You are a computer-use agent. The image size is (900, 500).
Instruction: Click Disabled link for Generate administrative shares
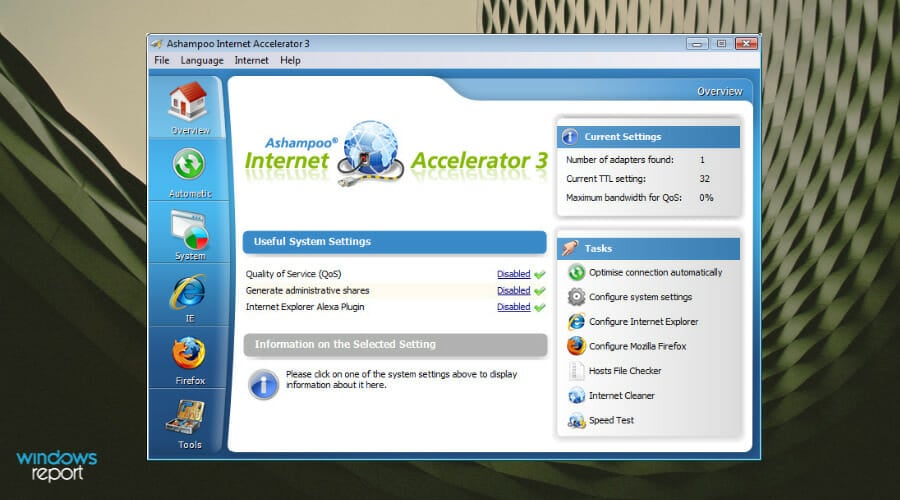coord(514,290)
